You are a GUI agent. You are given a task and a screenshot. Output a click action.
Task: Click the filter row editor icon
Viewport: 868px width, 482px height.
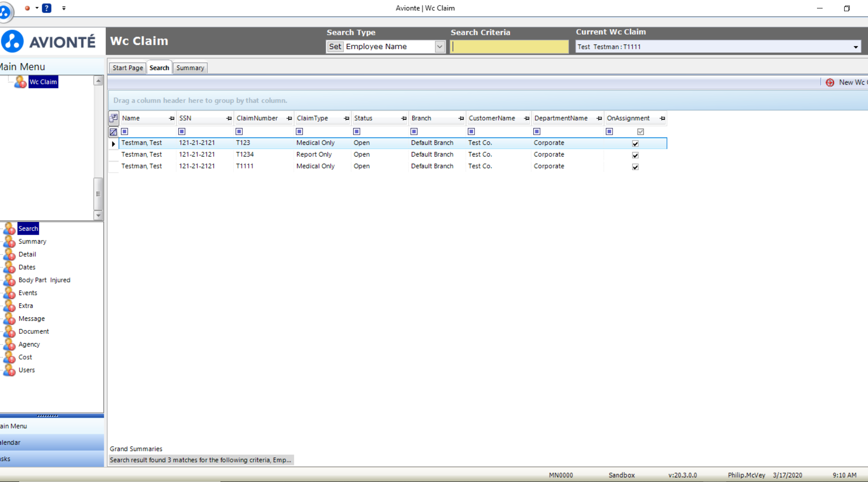tap(113, 132)
